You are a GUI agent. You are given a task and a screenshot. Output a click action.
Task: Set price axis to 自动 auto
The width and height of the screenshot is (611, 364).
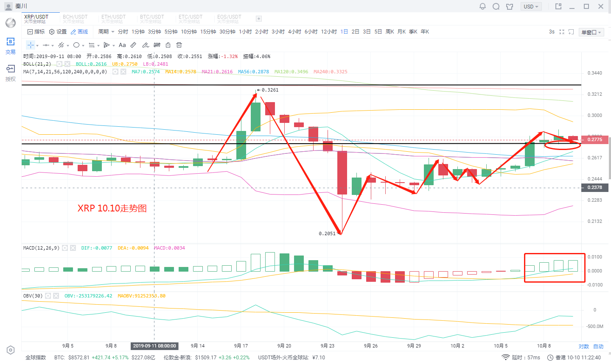(598, 346)
